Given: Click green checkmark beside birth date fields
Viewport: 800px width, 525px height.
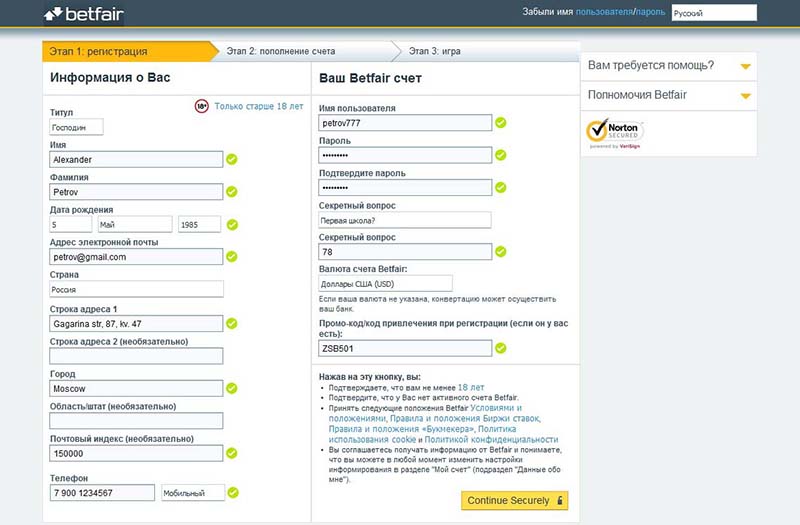Looking at the screenshot, I should tap(232, 224).
